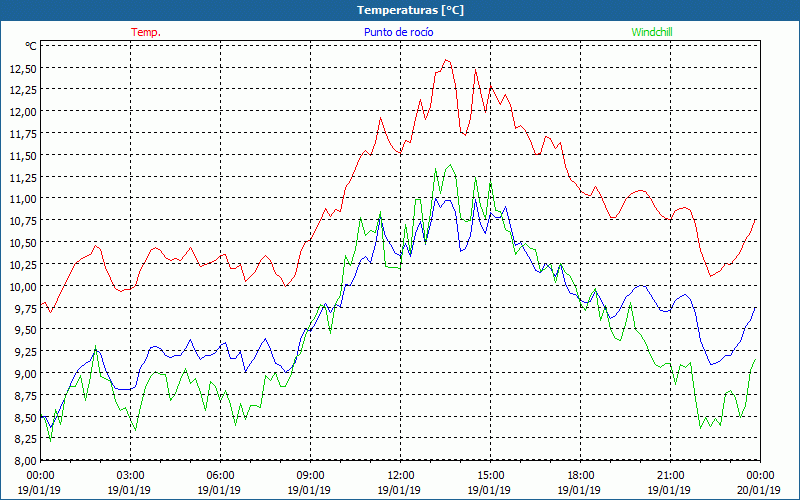Click the green windchill peak near 13:40
Screen dimensions: 800x500
point(450,165)
